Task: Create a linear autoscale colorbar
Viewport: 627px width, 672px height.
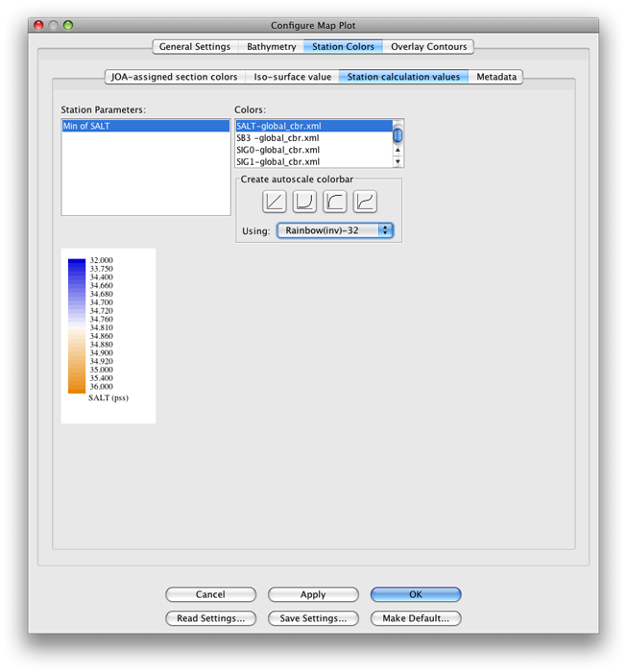Action: pyautogui.click(x=275, y=202)
